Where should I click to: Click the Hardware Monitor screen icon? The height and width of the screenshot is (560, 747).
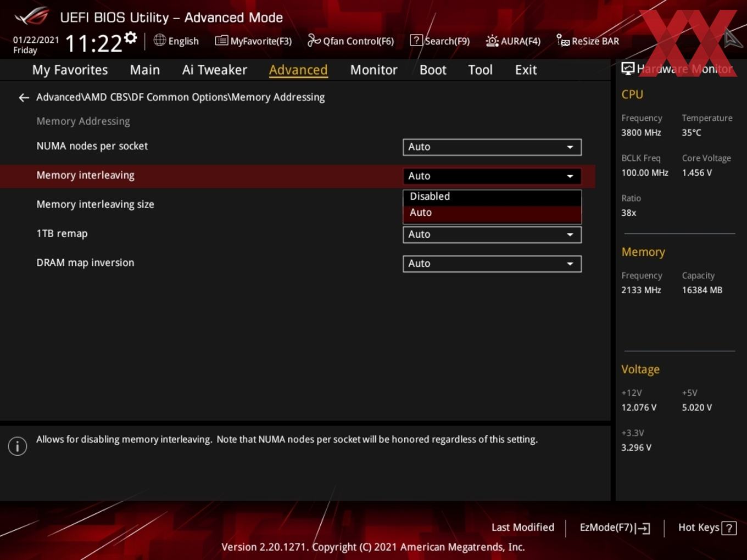coord(628,68)
